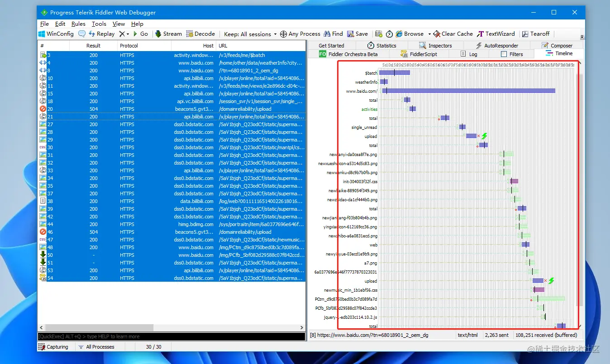Open the Remove sessions dropdown arrow
Viewport: 610px width, 364px height.
click(128, 34)
